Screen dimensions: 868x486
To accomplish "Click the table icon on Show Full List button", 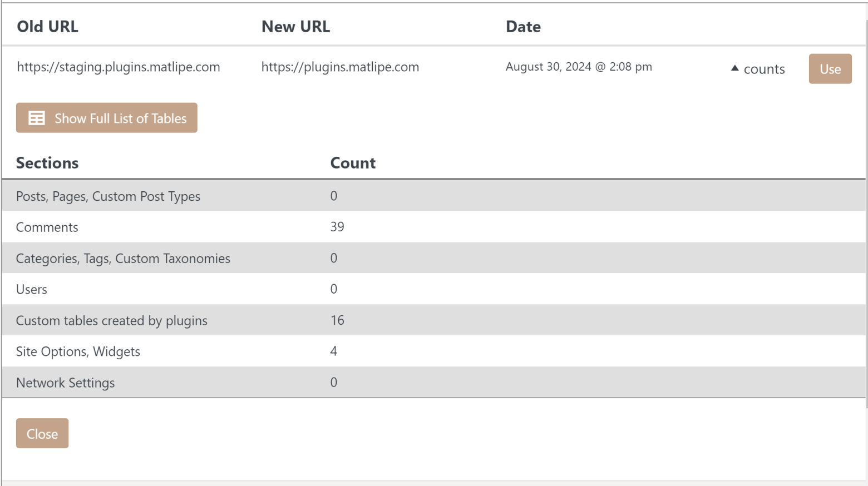I will click(x=37, y=118).
